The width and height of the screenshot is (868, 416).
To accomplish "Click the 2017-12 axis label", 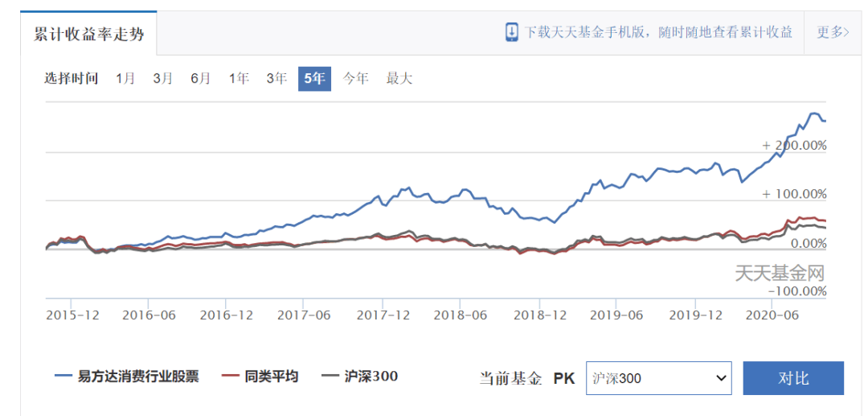I will click(383, 315).
